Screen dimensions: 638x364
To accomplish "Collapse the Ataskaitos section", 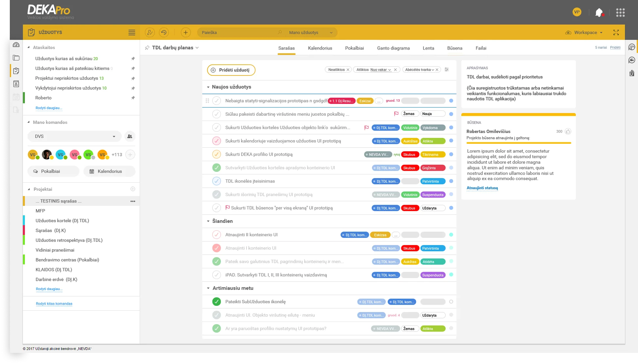I will [29, 47].
